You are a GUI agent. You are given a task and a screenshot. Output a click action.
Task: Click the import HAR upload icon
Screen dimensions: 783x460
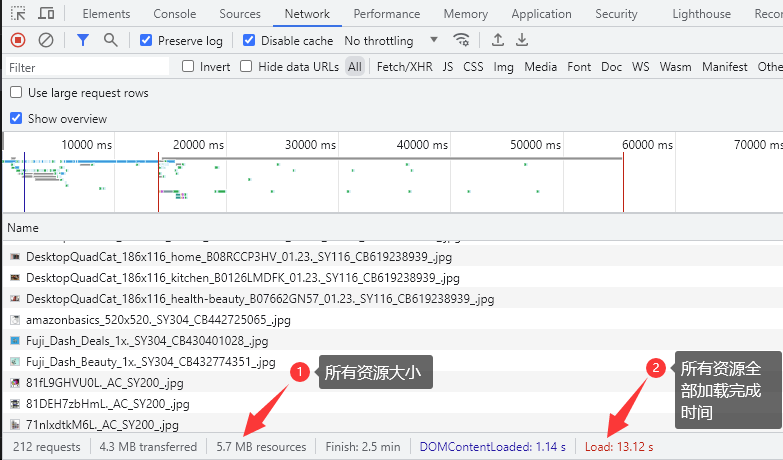498,40
